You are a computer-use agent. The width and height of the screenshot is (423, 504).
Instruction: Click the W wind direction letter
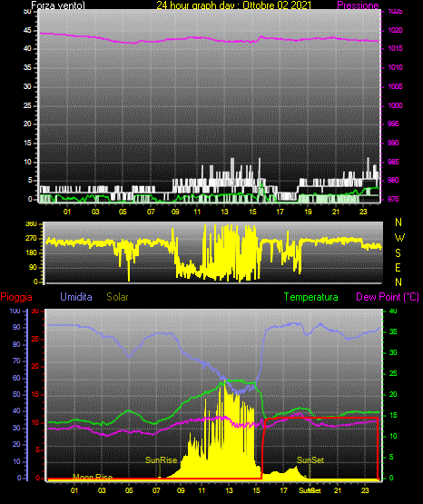pyautogui.click(x=399, y=238)
